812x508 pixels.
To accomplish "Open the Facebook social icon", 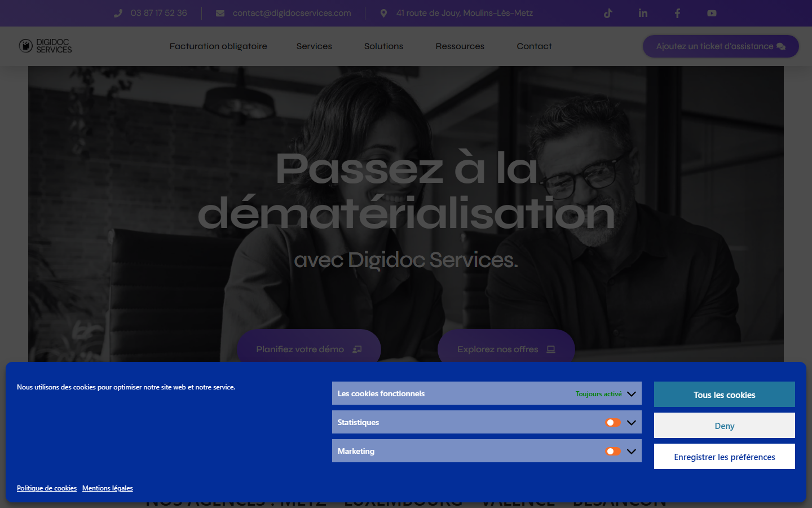I will coord(677,13).
